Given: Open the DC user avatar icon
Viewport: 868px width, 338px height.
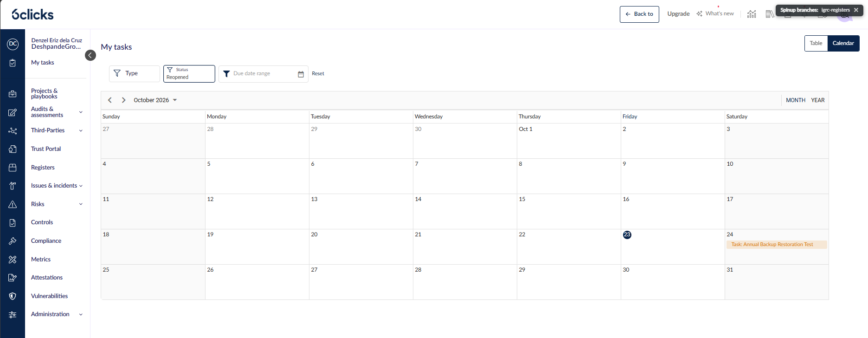Looking at the screenshot, I should click(x=13, y=44).
